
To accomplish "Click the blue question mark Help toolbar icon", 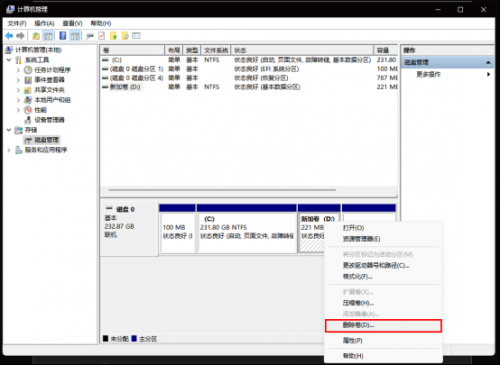I will click(63, 36).
